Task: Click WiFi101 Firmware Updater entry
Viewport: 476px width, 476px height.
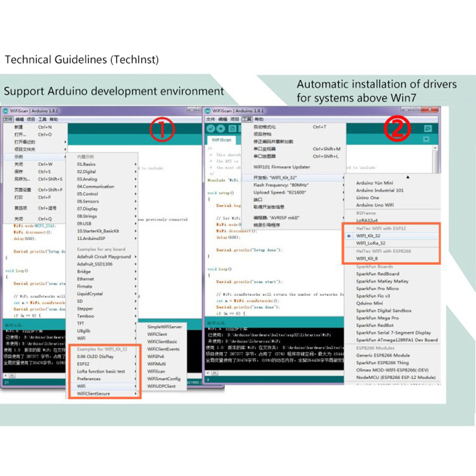Action: click(281, 167)
